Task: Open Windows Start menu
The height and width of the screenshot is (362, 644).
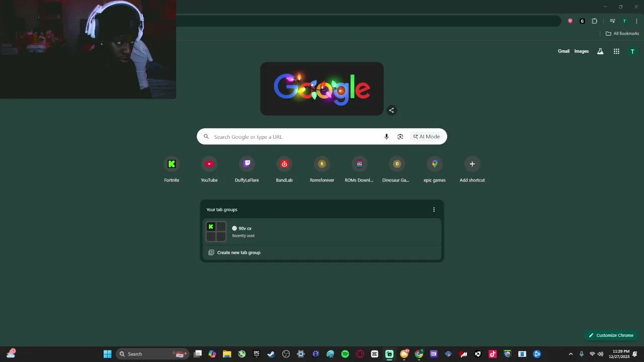Action: coord(107,354)
